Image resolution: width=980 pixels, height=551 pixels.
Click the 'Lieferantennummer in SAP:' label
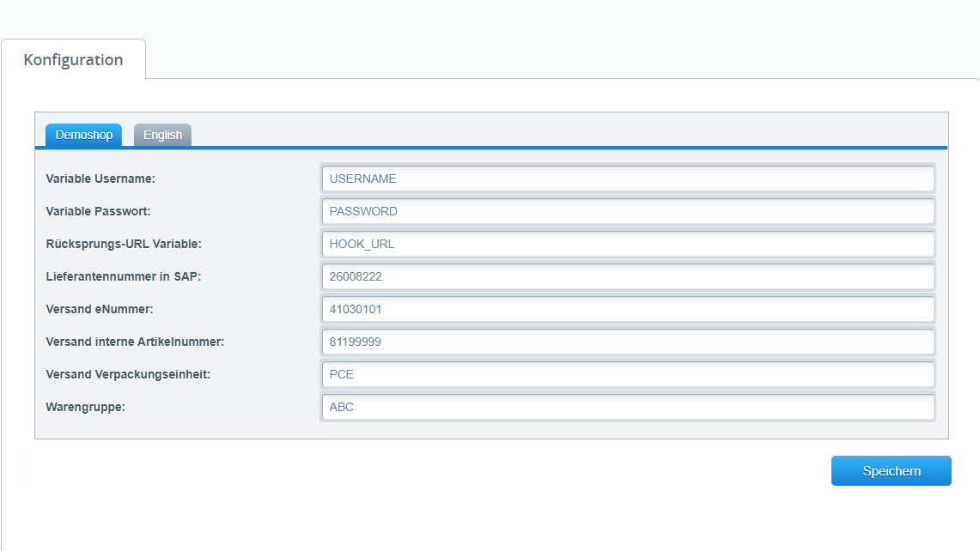pyautogui.click(x=123, y=276)
